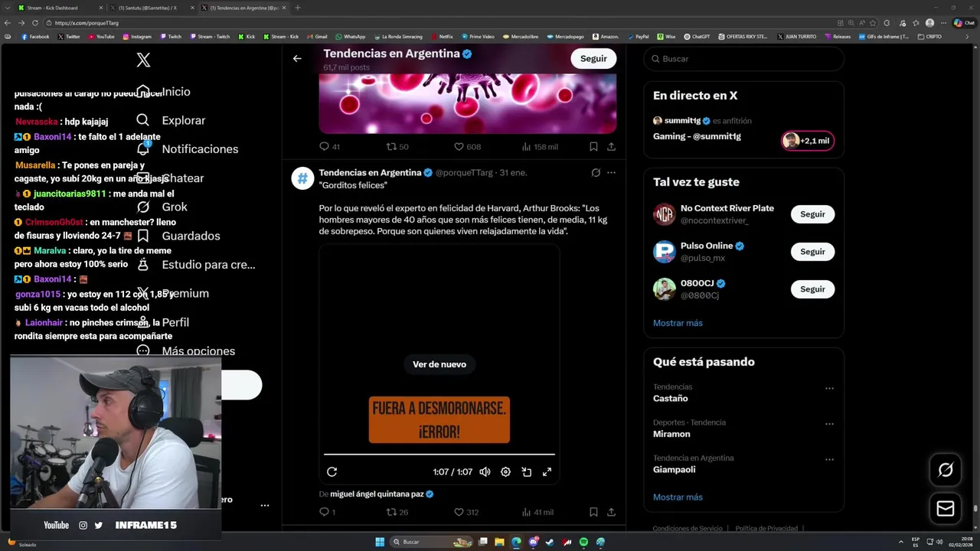Open Más opciones in sidebar
The width and height of the screenshot is (980, 551).
tap(185, 351)
